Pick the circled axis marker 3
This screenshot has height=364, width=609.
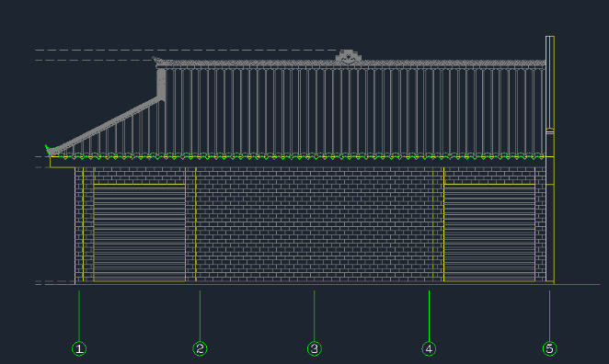tap(315, 348)
